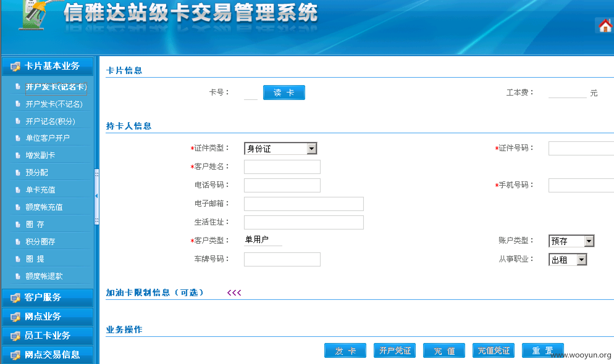Expand 加油卡限制信息 with the <<< arrows
The image size is (614, 364).
pos(234,292)
